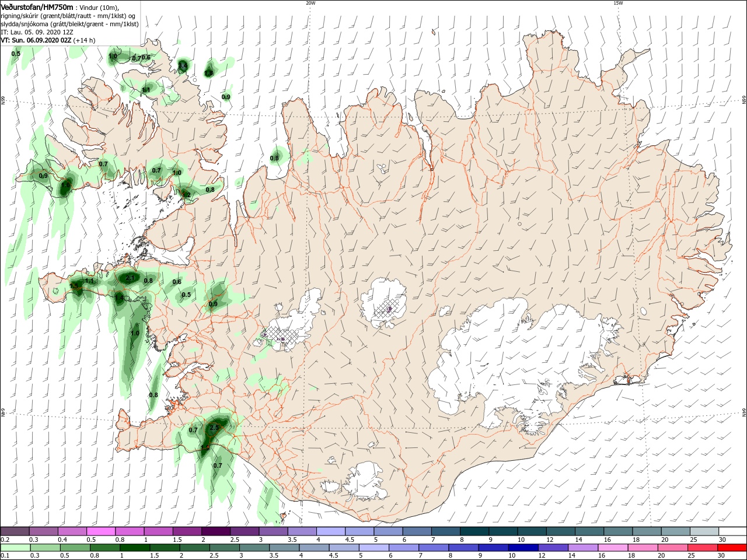Select the top-row dark purple swatch between 2 and 2.5
Viewport: 747px width, 560px height.
click(215, 531)
